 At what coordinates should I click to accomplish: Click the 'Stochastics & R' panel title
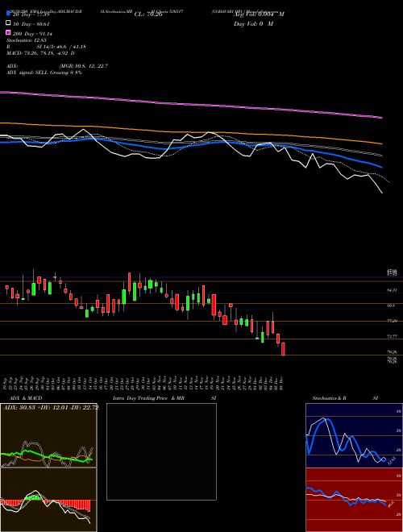pos(330,398)
